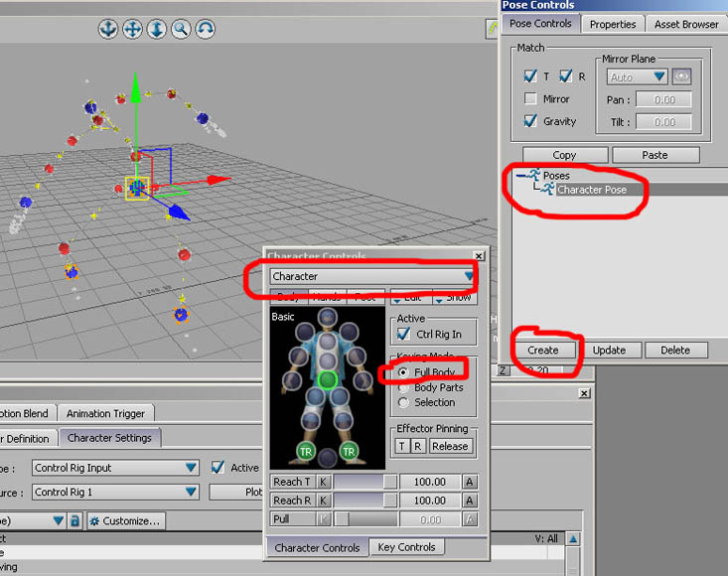Open the Character dropdown in Character Controls
728x576 pixels.
coord(371,276)
